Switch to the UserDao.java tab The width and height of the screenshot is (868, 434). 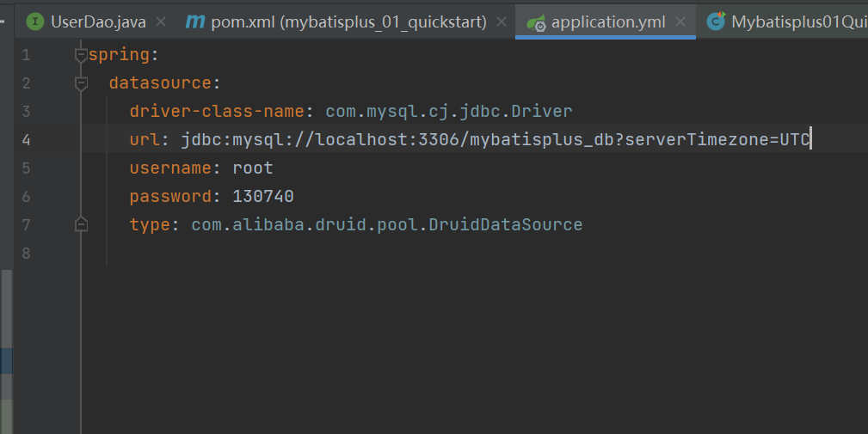click(98, 21)
